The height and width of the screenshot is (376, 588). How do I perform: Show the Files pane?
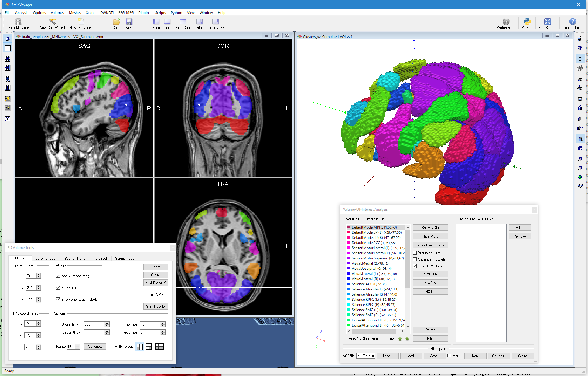pos(156,24)
